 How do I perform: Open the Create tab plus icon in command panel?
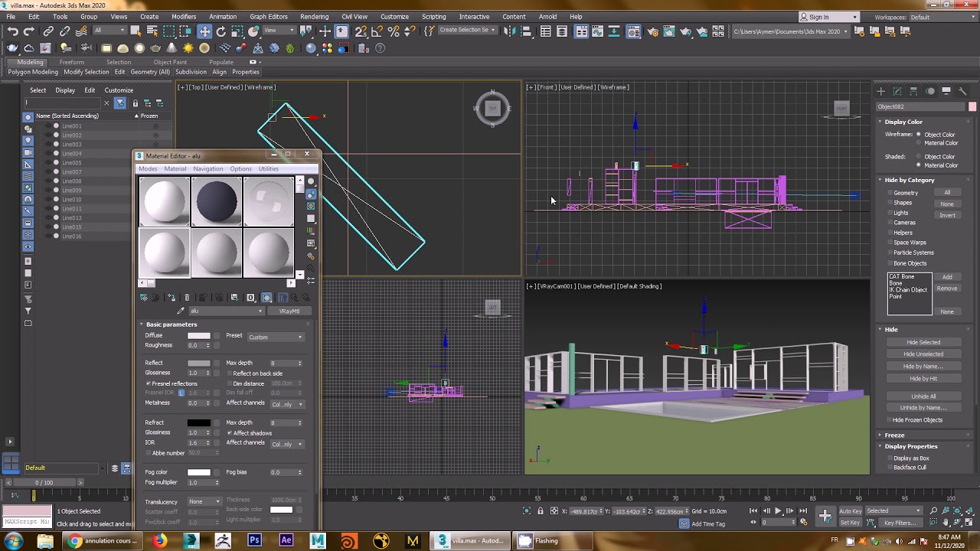point(881,91)
